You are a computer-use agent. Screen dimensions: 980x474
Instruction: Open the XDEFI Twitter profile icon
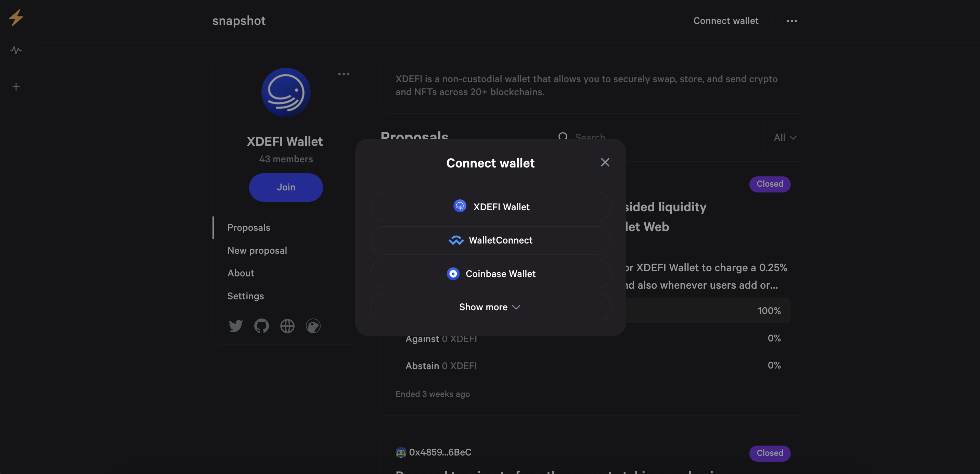click(235, 326)
